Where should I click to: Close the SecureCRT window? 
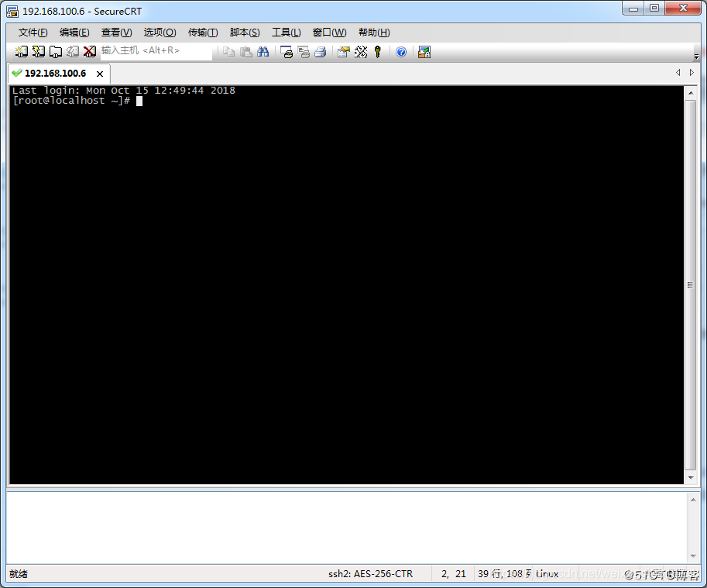683,9
